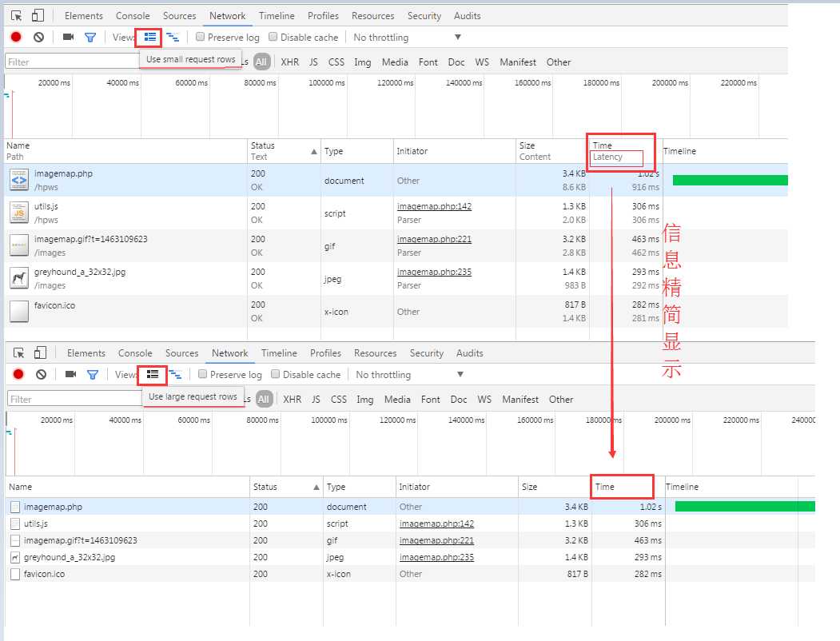840x641 pixels.
Task: Open Console tab in upper DevTools
Action: point(133,16)
